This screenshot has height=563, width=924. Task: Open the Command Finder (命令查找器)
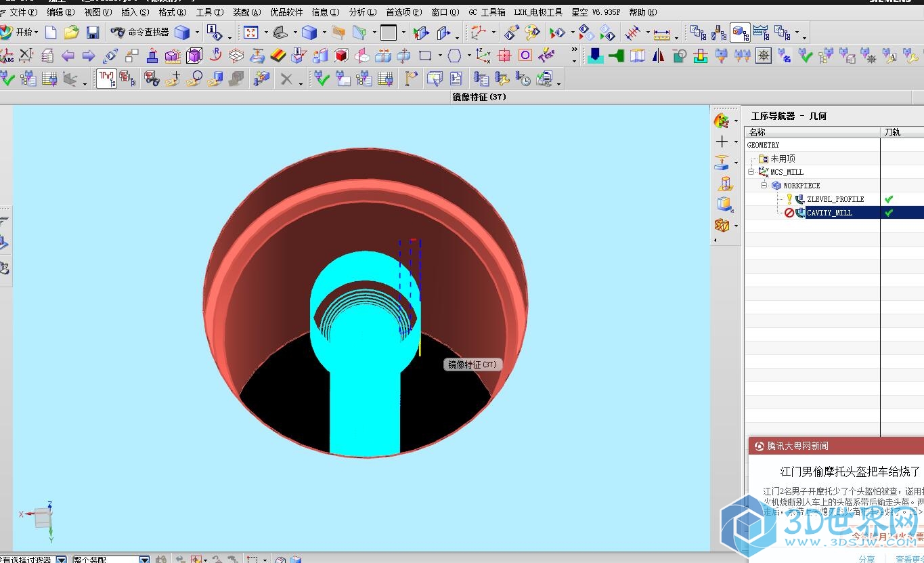point(139,33)
